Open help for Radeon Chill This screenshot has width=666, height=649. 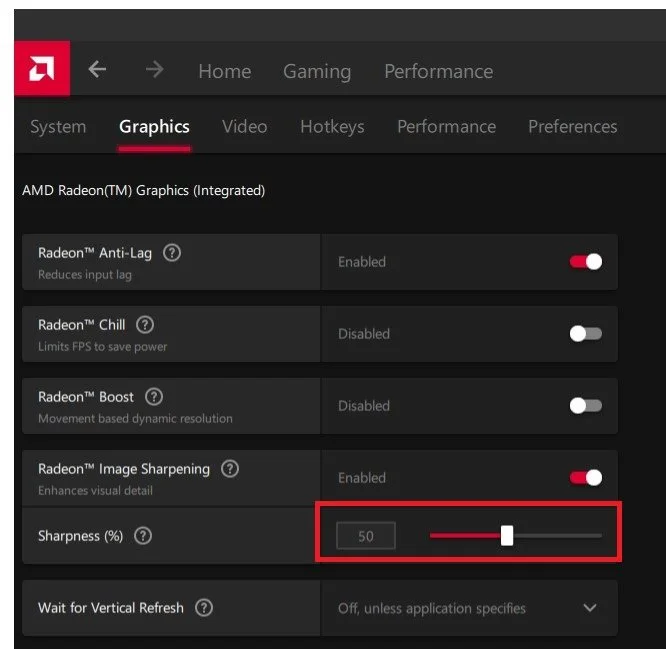(x=145, y=325)
